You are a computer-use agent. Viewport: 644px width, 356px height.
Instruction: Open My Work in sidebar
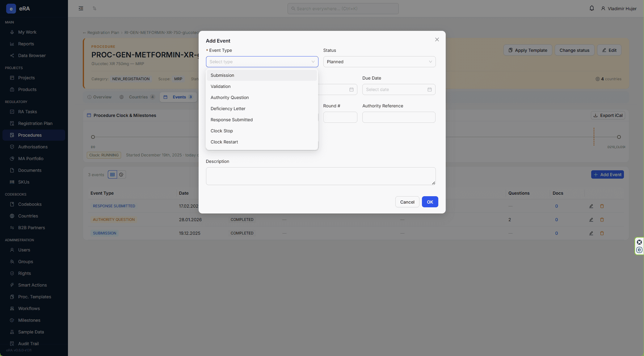(x=34, y=32)
